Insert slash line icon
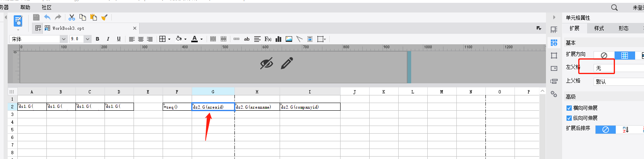This screenshot has width=644, height=159. pyautogui.click(x=299, y=39)
